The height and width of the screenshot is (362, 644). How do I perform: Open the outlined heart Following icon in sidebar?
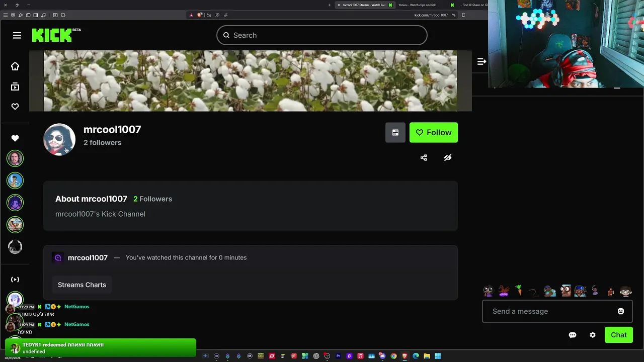coord(15,107)
